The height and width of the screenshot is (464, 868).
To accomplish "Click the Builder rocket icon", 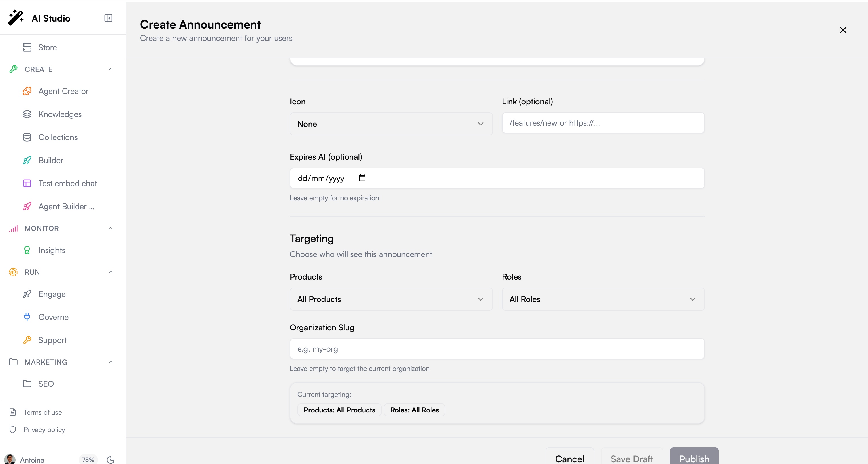I will pyautogui.click(x=27, y=161).
